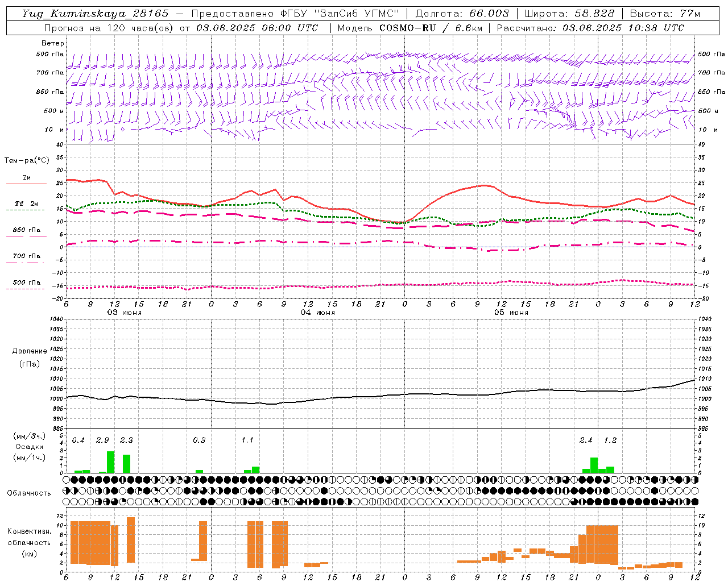The height and width of the screenshot is (582, 728).
Task: Click the 2.3 precipitation total
Action: point(126,440)
